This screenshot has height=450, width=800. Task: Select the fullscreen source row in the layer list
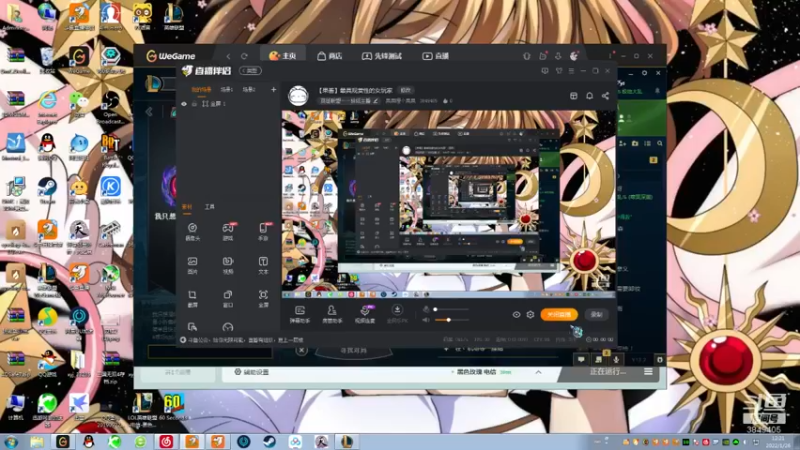[228, 104]
